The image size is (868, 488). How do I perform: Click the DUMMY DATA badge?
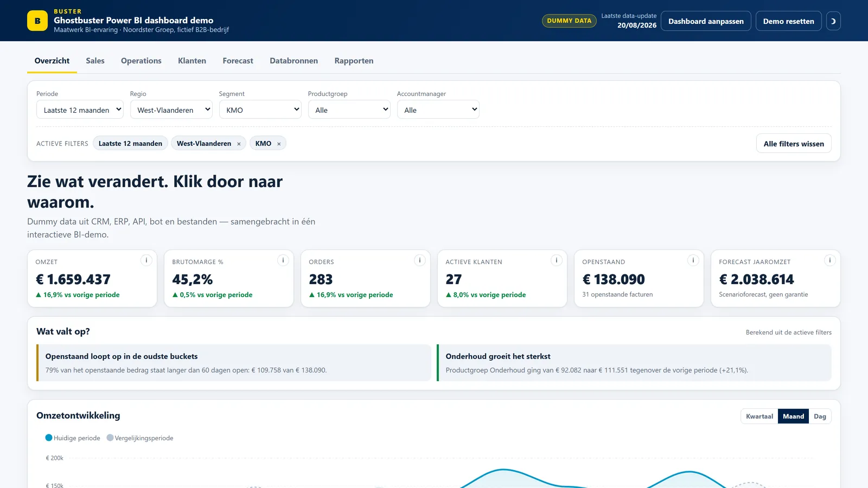[569, 21]
